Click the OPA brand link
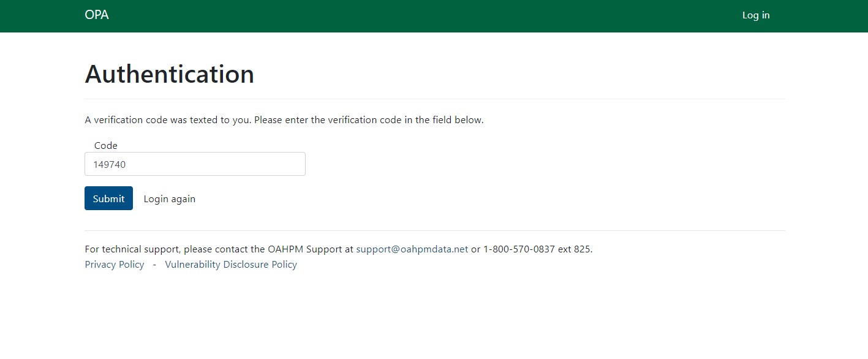This screenshot has width=868, height=359. point(97,15)
